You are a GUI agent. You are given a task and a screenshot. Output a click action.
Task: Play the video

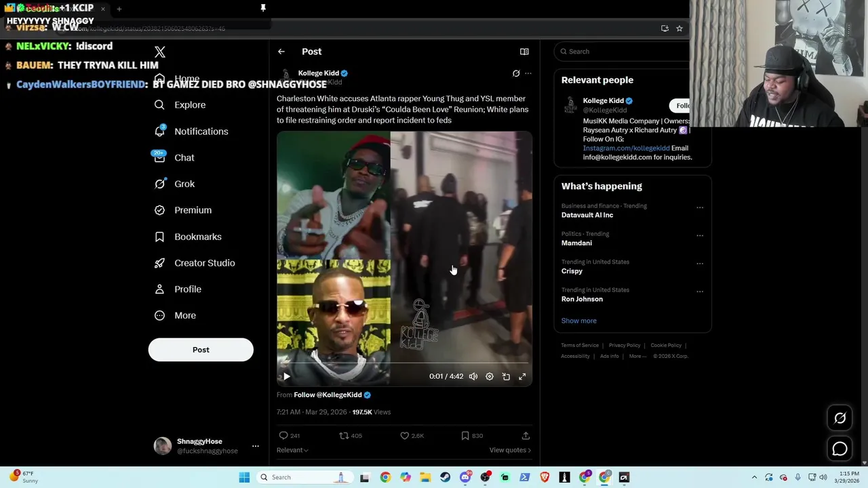(287, 376)
